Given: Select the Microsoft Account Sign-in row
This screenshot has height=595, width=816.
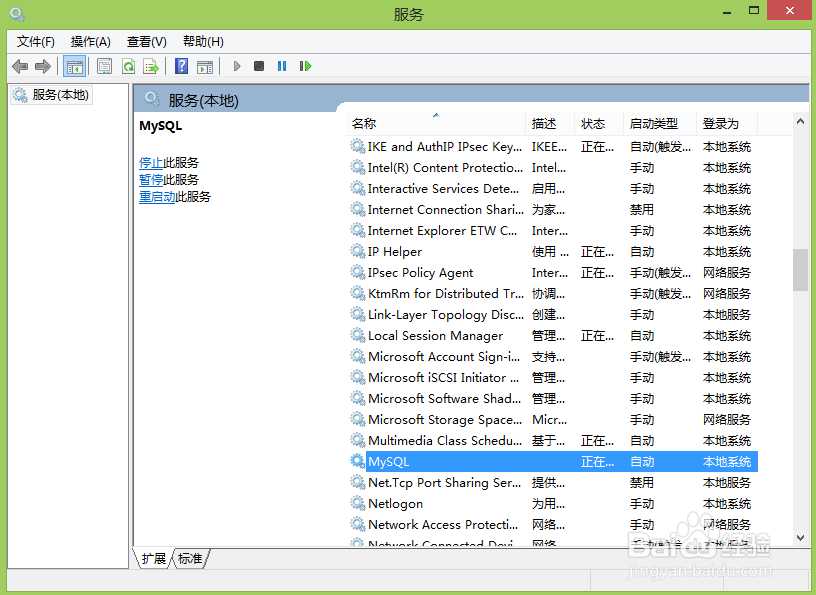Looking at the screenshot, I should coord(553,357).
